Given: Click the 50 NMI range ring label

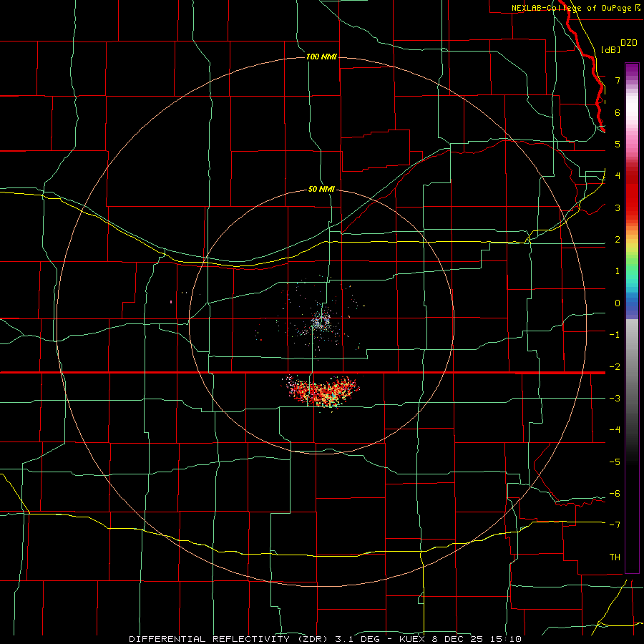Looking at the screenshot, I should tap(321, 190).
